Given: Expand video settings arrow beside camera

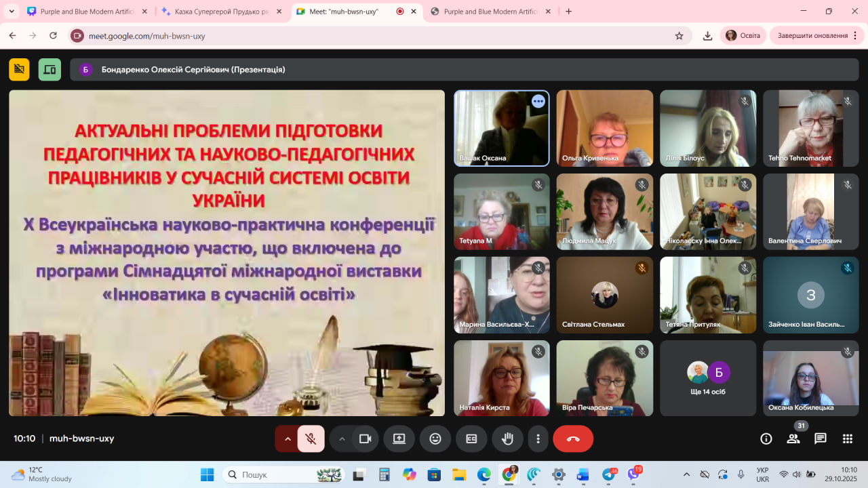Looking at the screenshot, I should tap(342, 439).
